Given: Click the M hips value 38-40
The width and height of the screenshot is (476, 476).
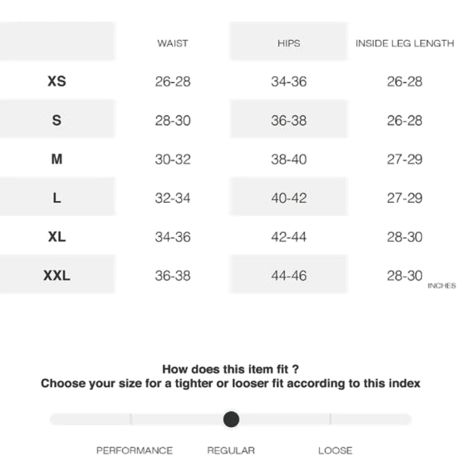Looking at the screenshot, I should coord(289,159).
